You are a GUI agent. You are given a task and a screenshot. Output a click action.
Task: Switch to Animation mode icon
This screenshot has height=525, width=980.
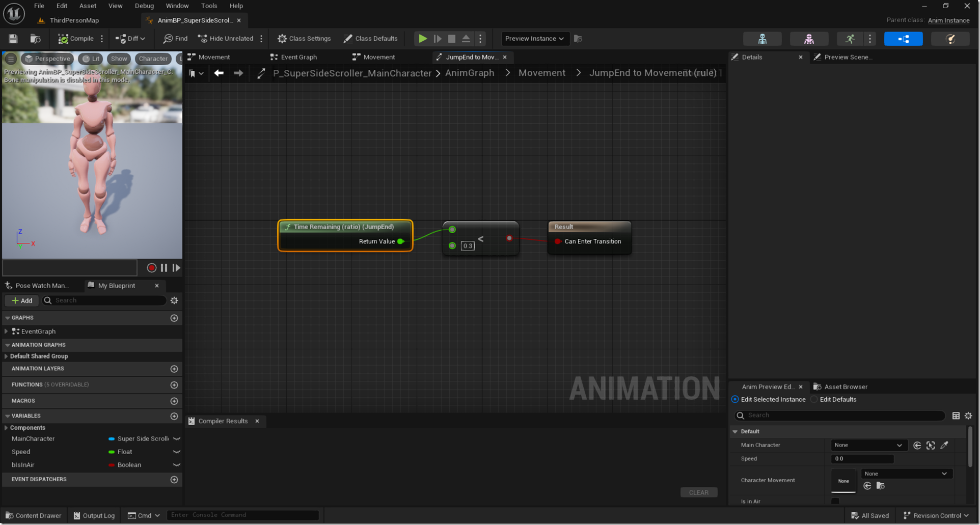click(850, 39)
